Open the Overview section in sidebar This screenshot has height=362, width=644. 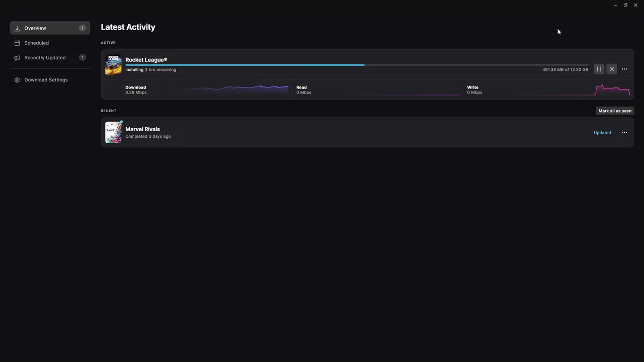[50, 28]
